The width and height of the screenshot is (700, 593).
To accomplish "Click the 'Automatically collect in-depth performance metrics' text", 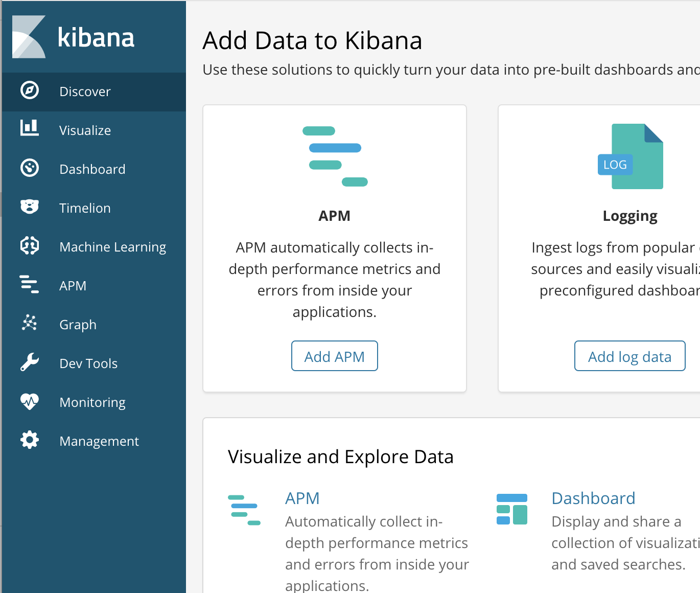I will (x=377, y=553).
